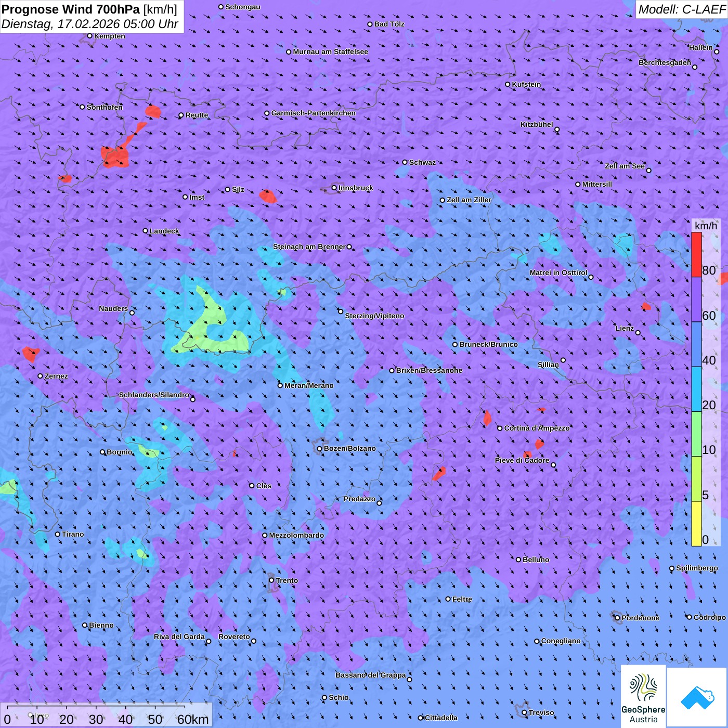The height and width of the screenshot is (728, 728).
Task: Click the Bruneck/Brunico location dot
Action: pos(455,344)
